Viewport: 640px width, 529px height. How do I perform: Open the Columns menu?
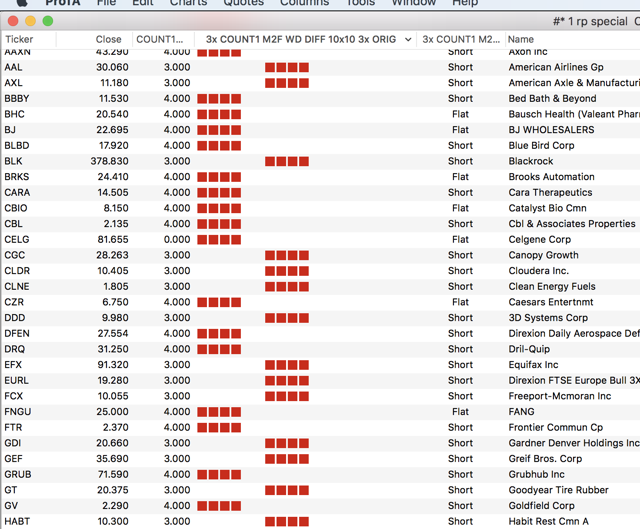(x=304, y=3)
